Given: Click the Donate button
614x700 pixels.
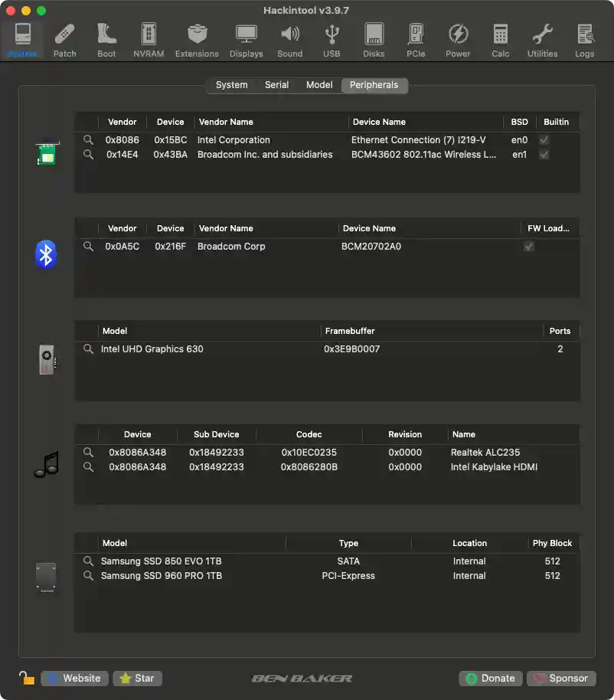Looking at the screenshot, I should (x=490, y=678).
